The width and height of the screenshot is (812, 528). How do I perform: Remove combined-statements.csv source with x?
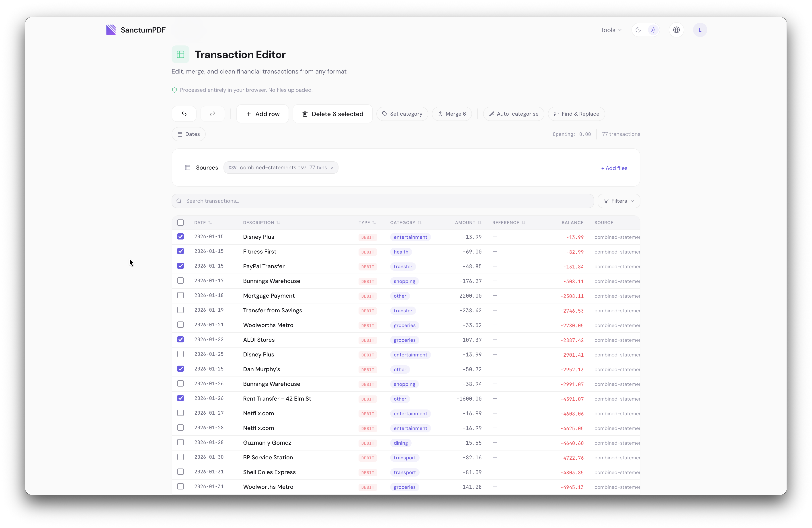tap(332, 168)
